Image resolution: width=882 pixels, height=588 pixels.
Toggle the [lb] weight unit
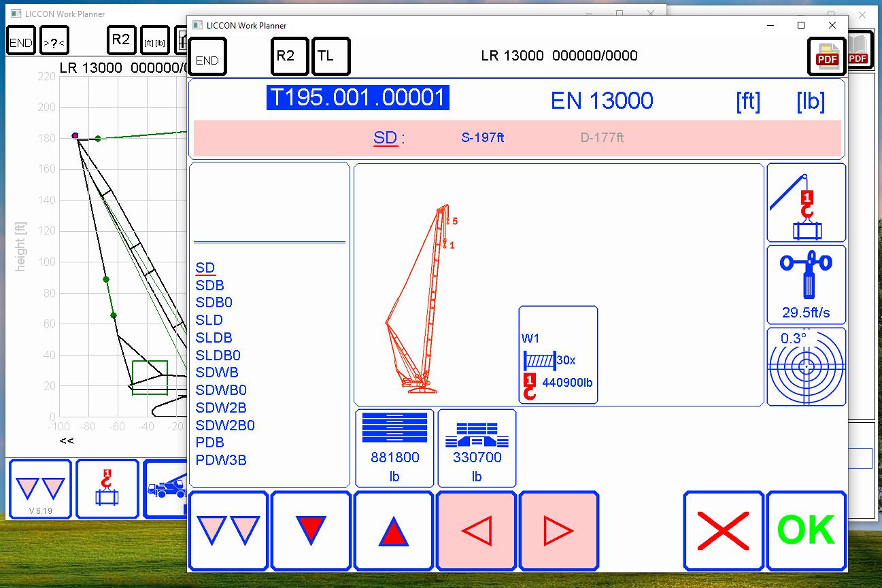point(811,101)
